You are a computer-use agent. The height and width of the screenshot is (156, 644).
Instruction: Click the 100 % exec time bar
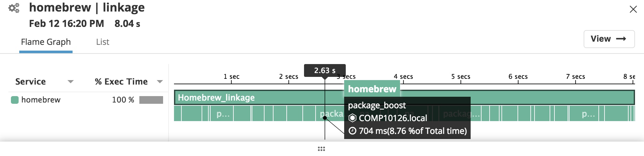click(x=151, y=100)
